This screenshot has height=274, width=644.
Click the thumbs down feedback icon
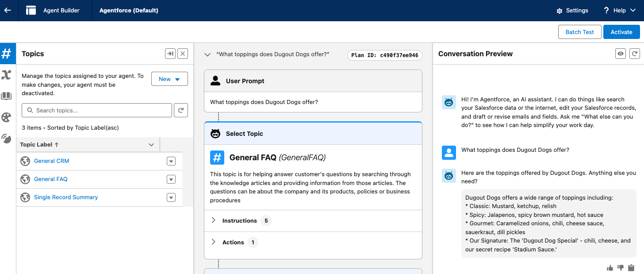point(621,267)
